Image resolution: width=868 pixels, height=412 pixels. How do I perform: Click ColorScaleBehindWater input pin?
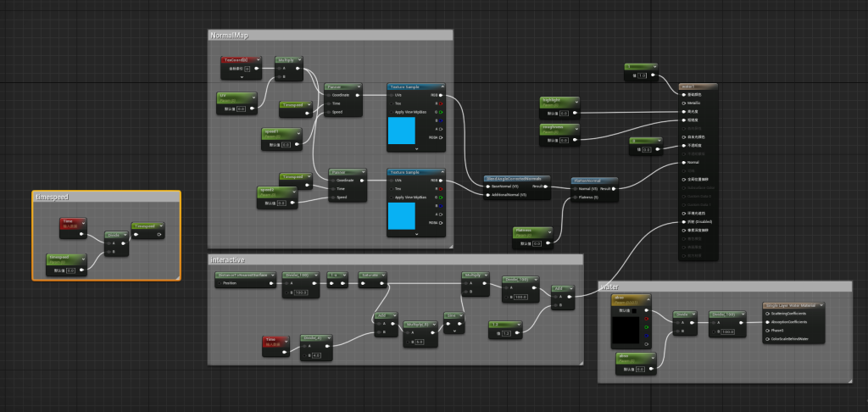pos(767,339)
